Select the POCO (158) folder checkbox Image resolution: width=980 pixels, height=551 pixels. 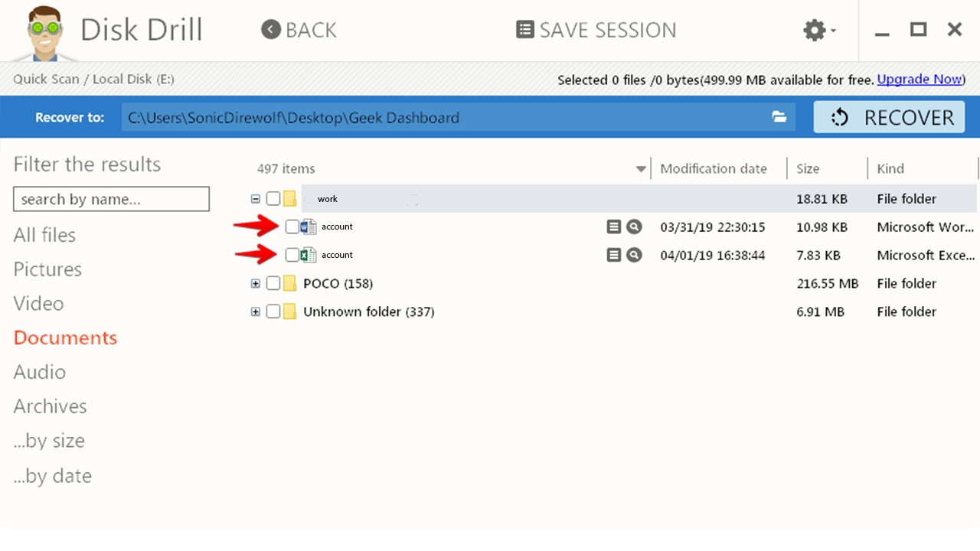click(273, 284)
